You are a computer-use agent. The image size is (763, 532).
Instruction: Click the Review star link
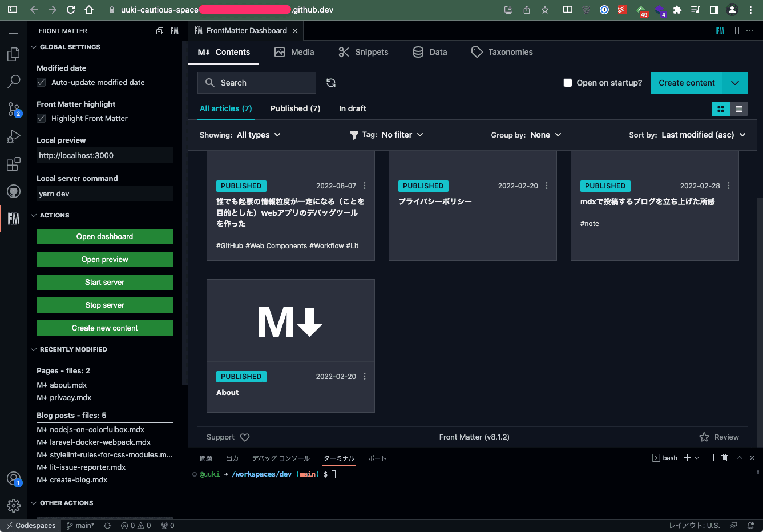(719, 437)
